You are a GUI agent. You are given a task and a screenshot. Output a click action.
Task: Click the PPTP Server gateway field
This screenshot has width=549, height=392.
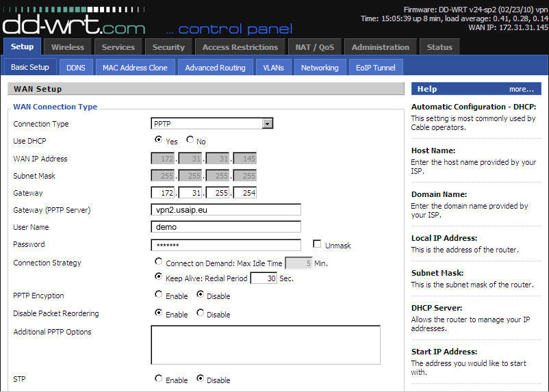[x=226, y=210]
